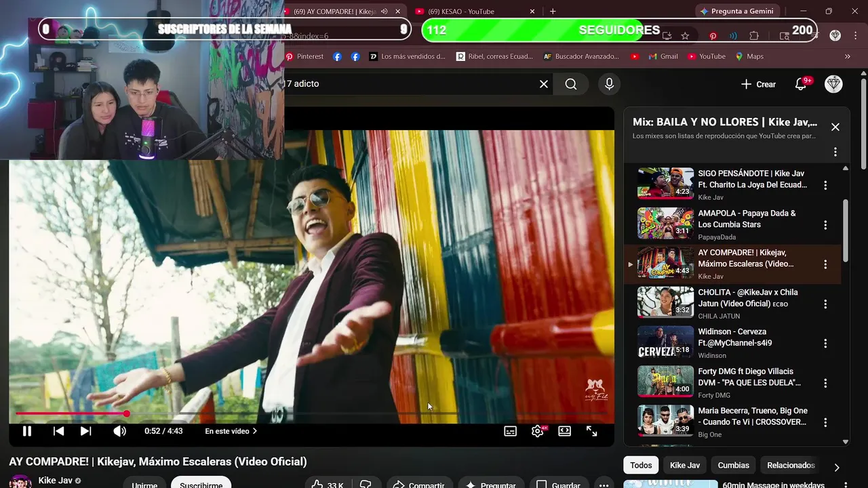This screenshot has width=868, height=488.
Task: Open YouTube bookmark in bookmarks bar
Action: point(706,56)
